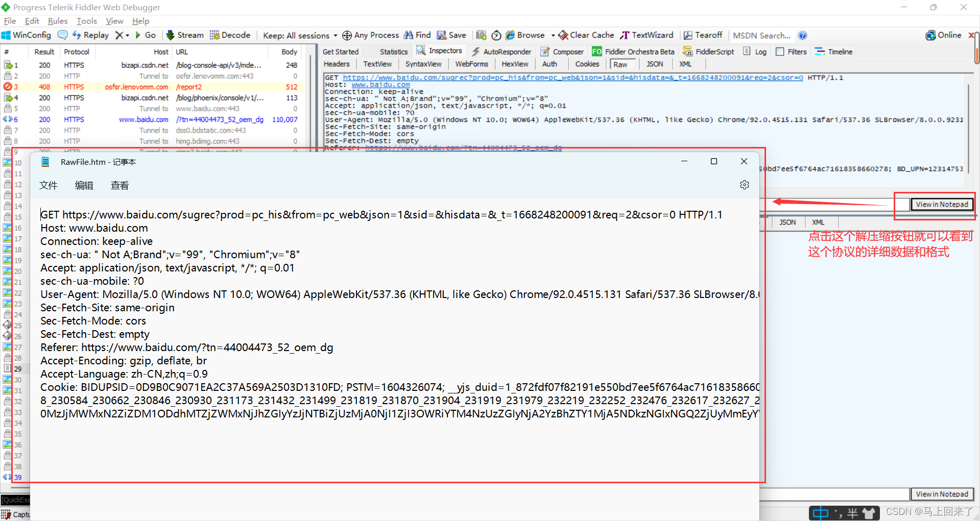Toggle Capturing indicator in status bar
980x521 pixels.
tap(15, 514)
